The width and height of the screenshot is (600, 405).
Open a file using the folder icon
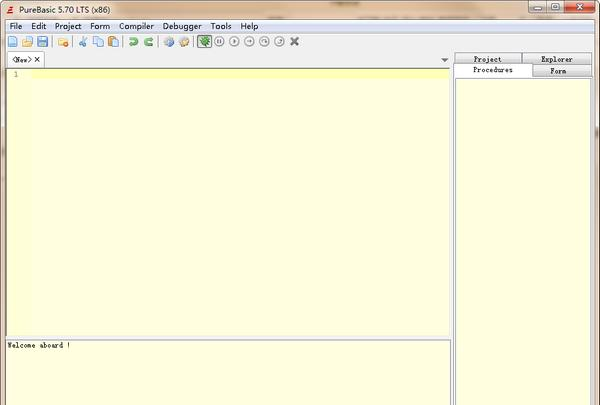27,41
